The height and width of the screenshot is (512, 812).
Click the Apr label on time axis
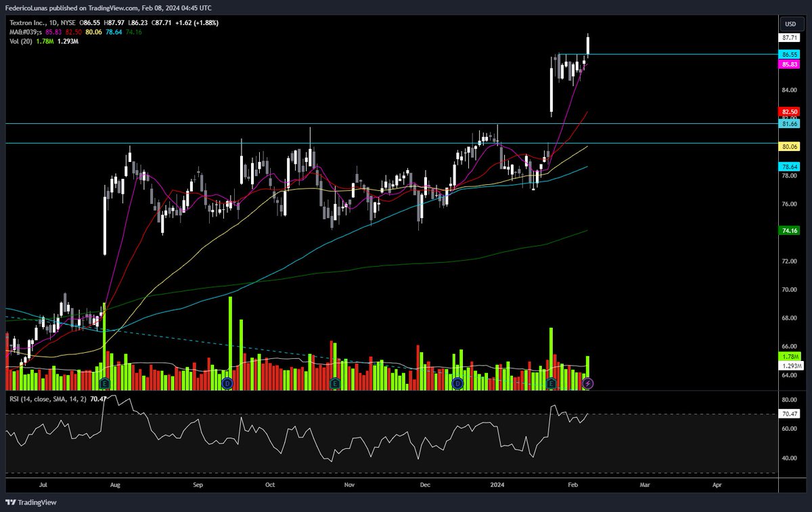(717, 485)
